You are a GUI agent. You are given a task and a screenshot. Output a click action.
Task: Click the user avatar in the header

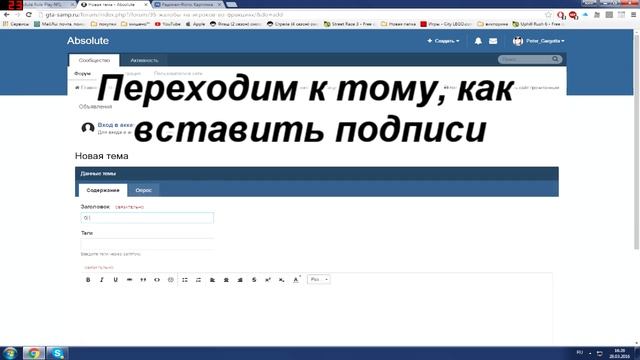pos(518,41)
